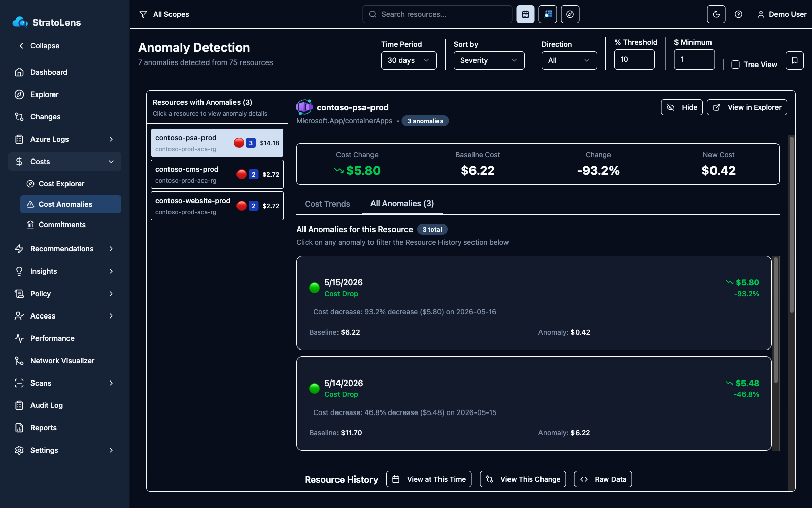Screen dimensions: 812x508
Task: Click the % Threshold input field
Action: (634, 59)
